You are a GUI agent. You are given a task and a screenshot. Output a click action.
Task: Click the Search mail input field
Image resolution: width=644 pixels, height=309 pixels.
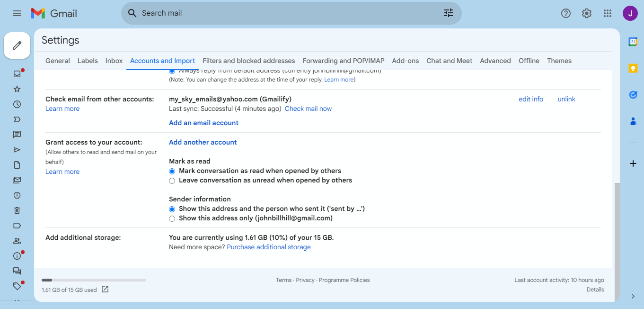(284, 13)
